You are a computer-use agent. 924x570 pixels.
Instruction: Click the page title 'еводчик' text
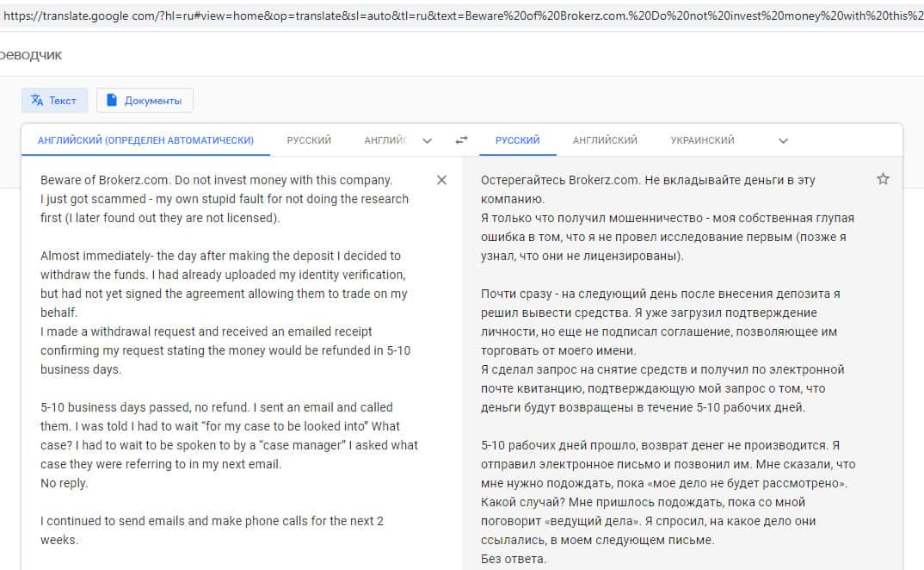[x=31, y=55]
